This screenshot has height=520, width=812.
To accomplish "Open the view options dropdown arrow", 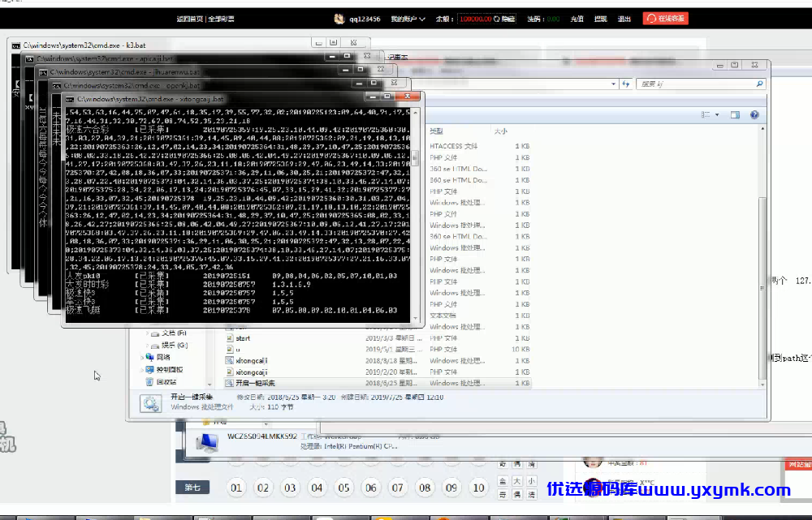I will [x=717, y=115].
